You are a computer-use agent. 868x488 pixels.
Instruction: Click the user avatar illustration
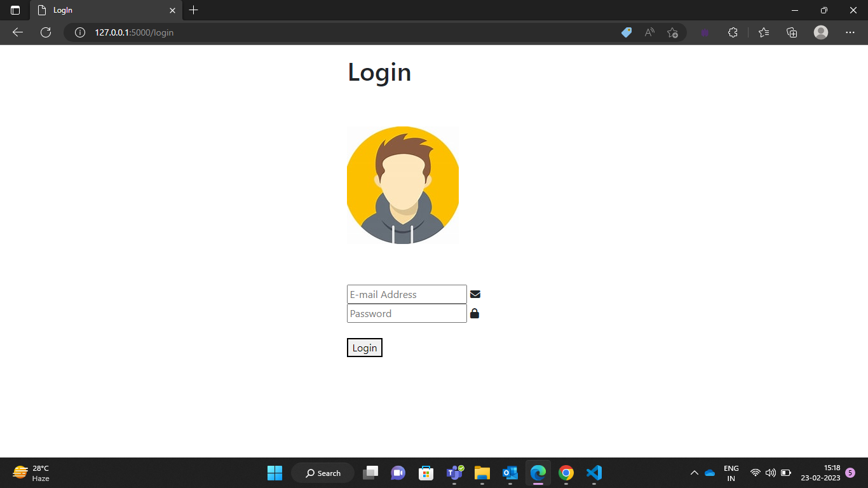click(402, 185)
